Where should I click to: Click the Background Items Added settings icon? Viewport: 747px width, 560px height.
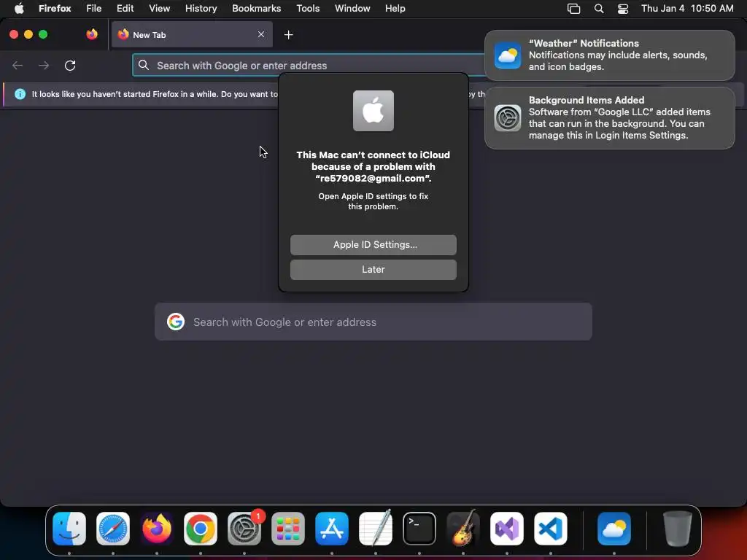coord(508,117)
